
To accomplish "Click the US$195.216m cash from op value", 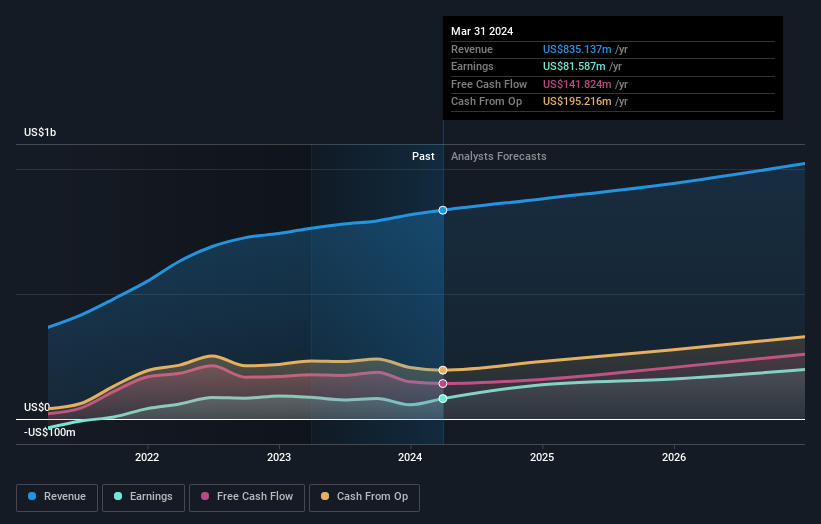I will (577, 102).
